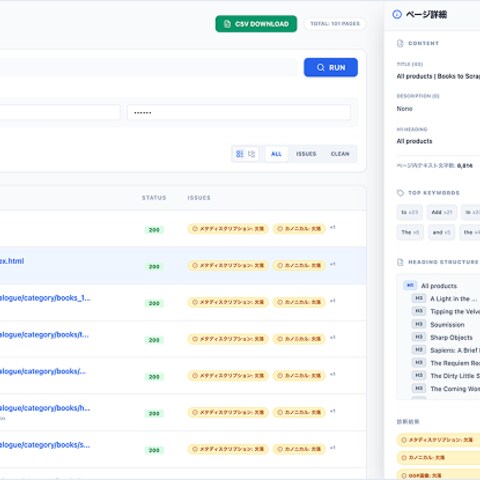
Task: Select the CLEAN filter tab
Action: (x=340, y=154)
